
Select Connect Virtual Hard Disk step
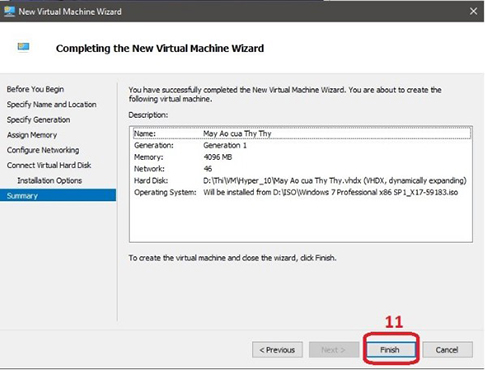click(x=49, y=165)
